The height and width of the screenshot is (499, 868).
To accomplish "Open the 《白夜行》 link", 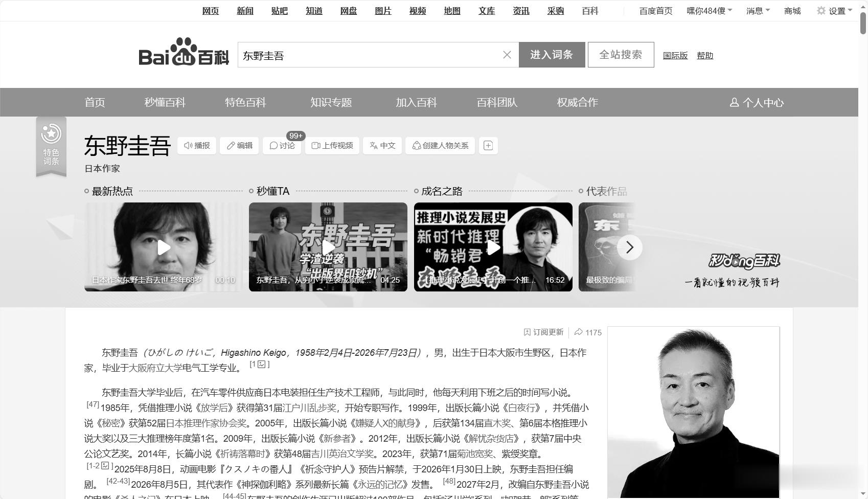I will click(521, 407).
